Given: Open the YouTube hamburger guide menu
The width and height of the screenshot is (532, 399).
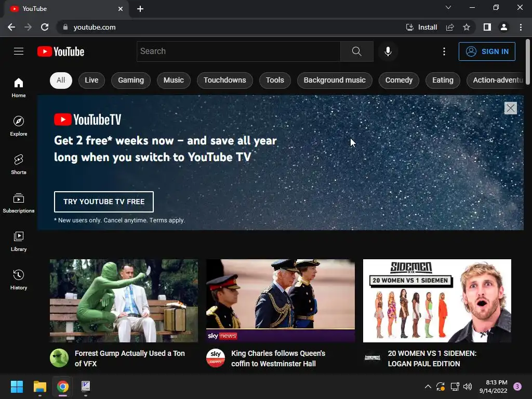Looking at the screenshot, I should click(x=19, y=51).
